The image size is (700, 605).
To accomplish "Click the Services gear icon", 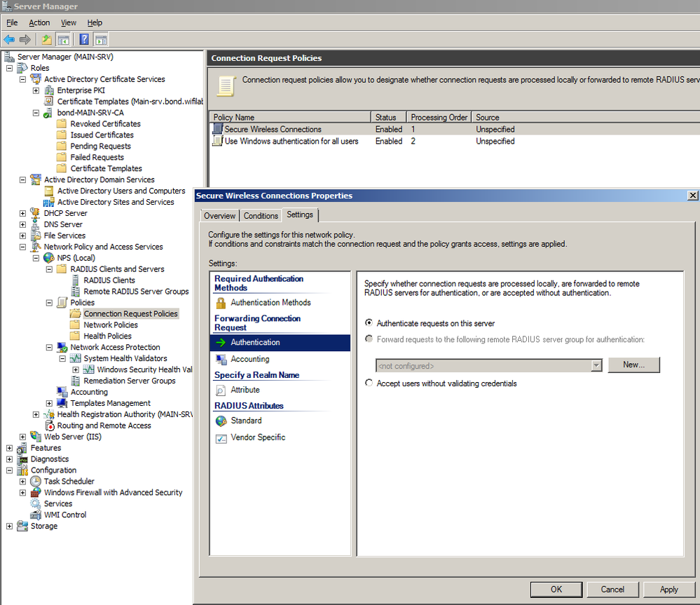I will (35, 503).
